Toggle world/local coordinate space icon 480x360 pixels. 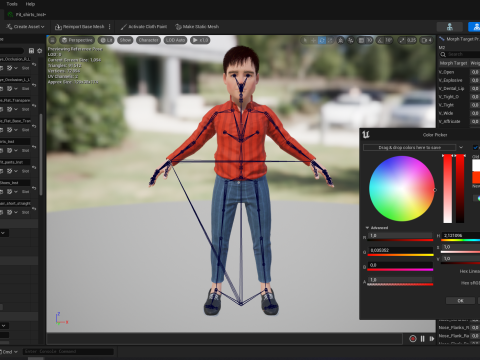click(340, 40)
